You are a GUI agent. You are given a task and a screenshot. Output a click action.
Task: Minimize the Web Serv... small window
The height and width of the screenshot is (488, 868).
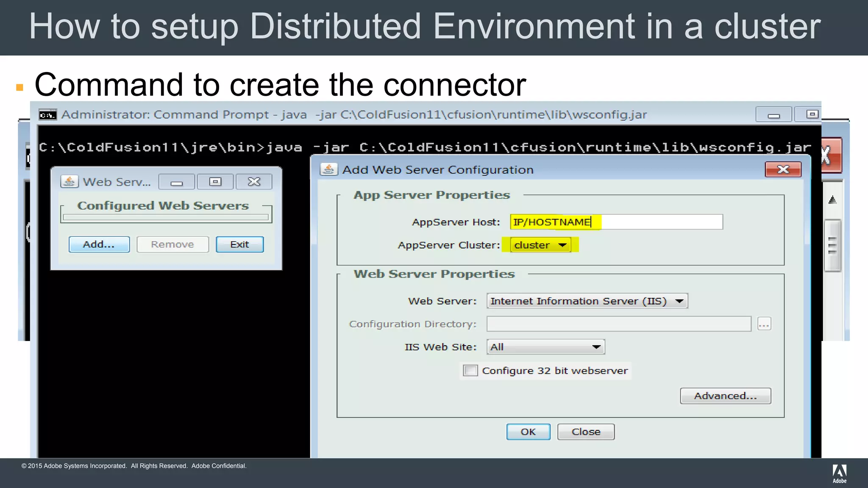pos(177,182)
